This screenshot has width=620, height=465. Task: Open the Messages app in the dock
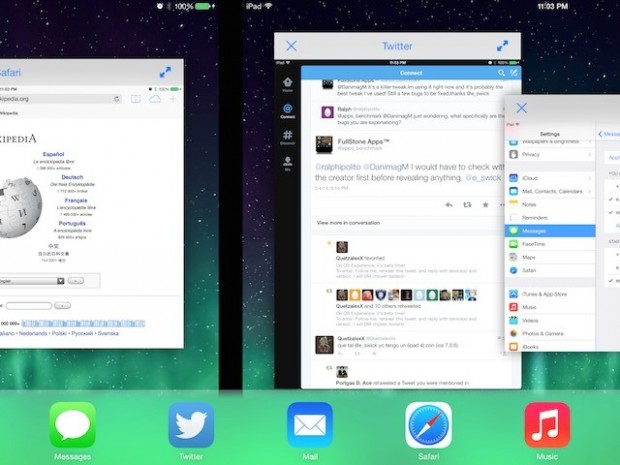72,425
